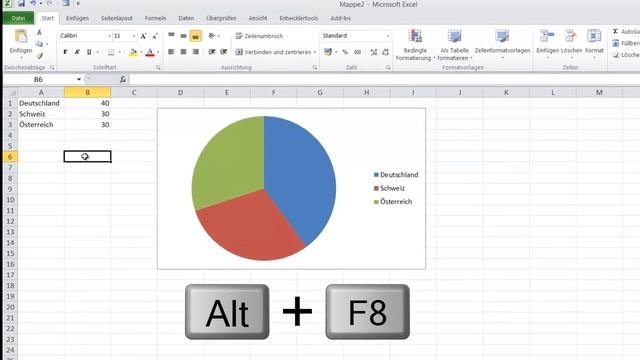Image resolution: width=640 pixels, height=360 pixels.
Task: Center text horizontally
Action: click(x=183, y=52)
